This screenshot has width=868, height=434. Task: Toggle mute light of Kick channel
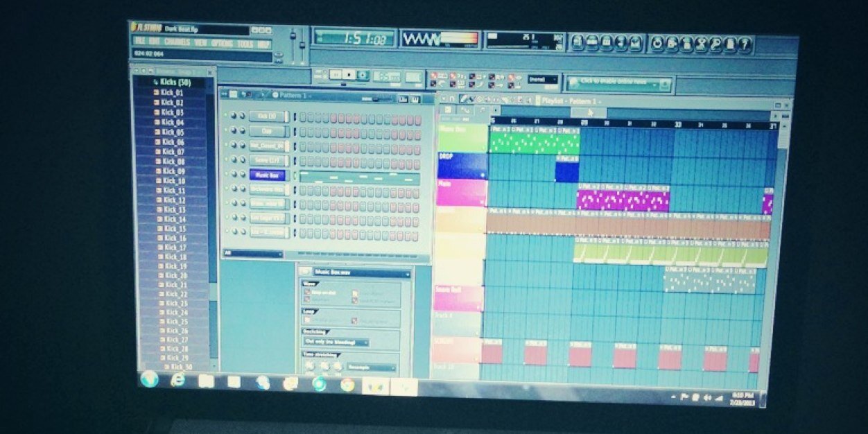point(225,115)
